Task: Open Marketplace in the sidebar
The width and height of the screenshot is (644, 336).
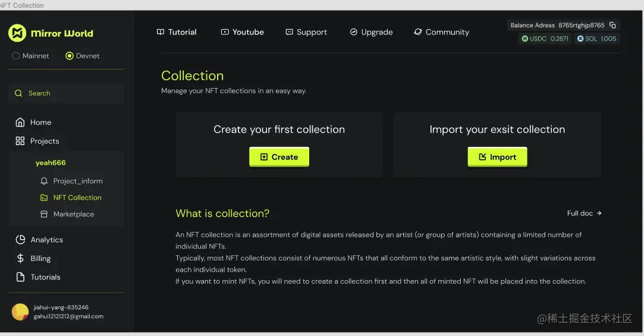Action: pyautogui.click(x=74, y=214)
